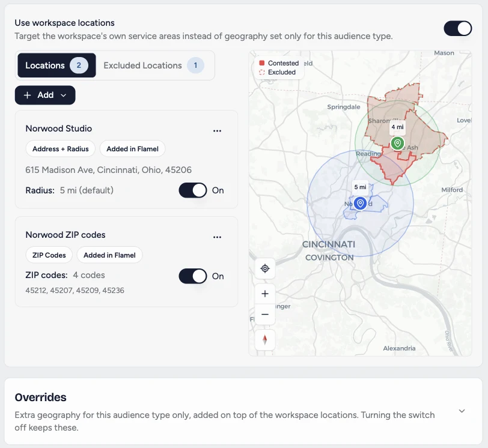Expand the Overrides section chevron

[462, 411]
